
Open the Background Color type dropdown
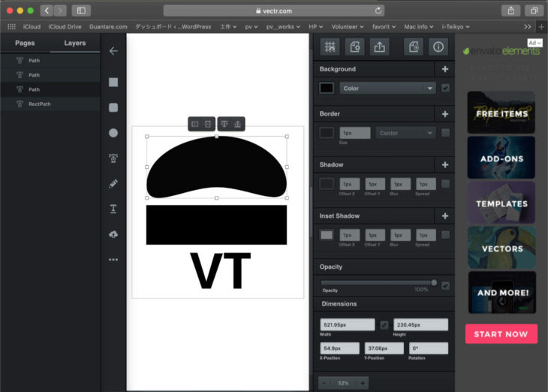click(x=387, y=88)
